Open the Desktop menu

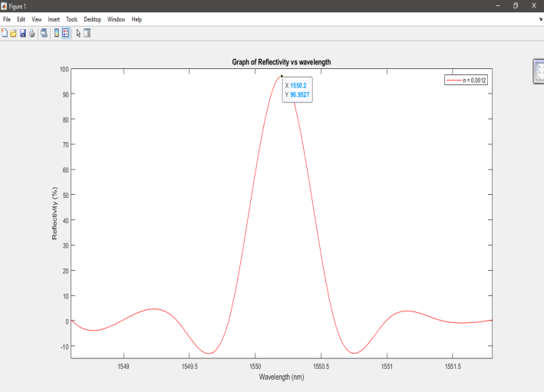tap(93, 19)
